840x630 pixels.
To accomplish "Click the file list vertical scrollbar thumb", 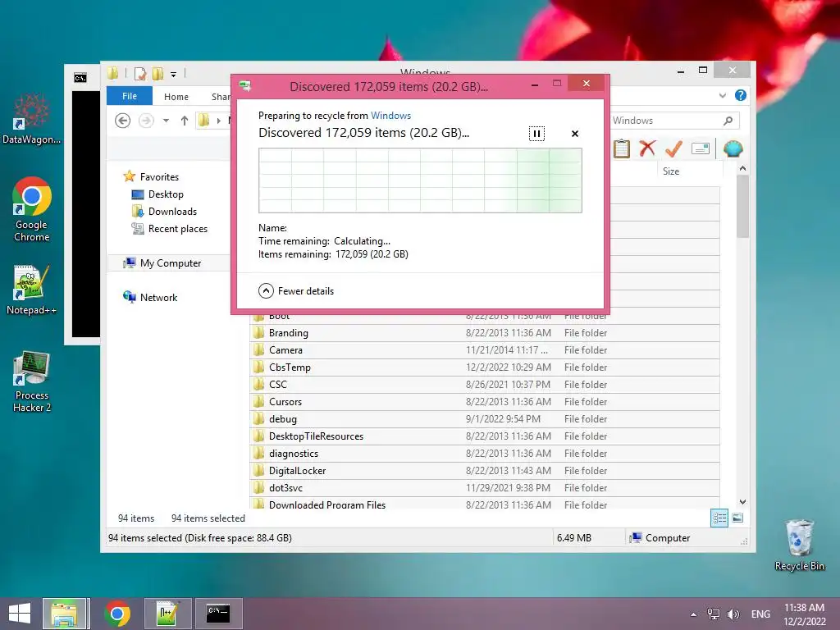I will [x=742, y=206].
